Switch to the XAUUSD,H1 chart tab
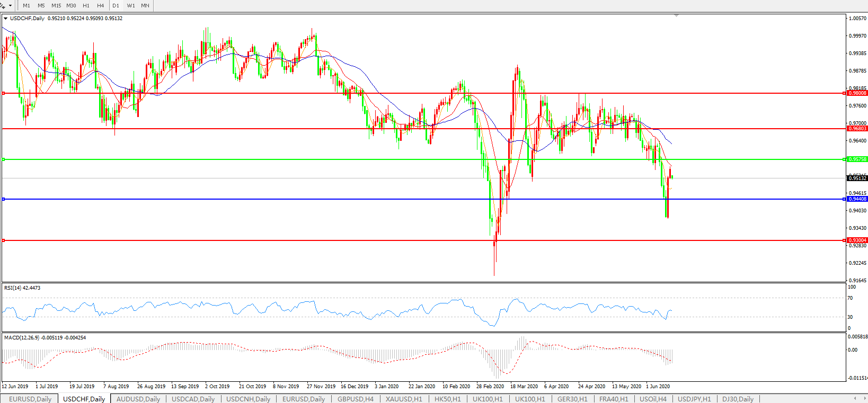The width and height of the screenshot is (868, 403). (x=404, y=399)
